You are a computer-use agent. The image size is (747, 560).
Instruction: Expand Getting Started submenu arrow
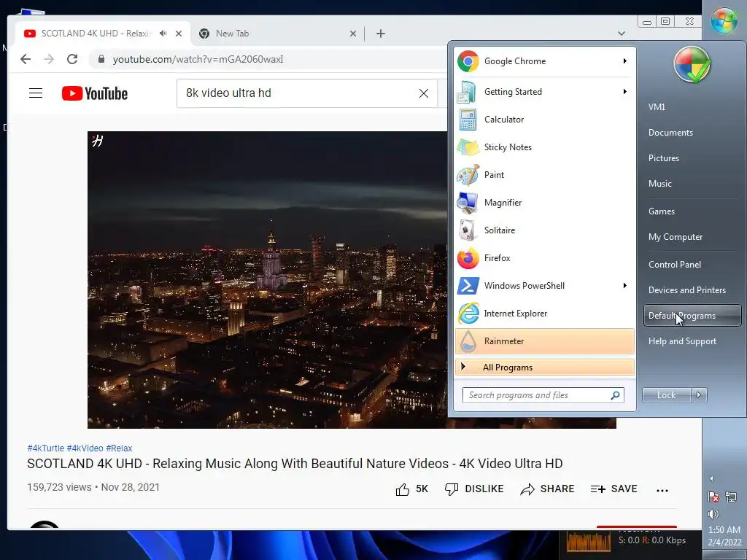pos(624,91)
